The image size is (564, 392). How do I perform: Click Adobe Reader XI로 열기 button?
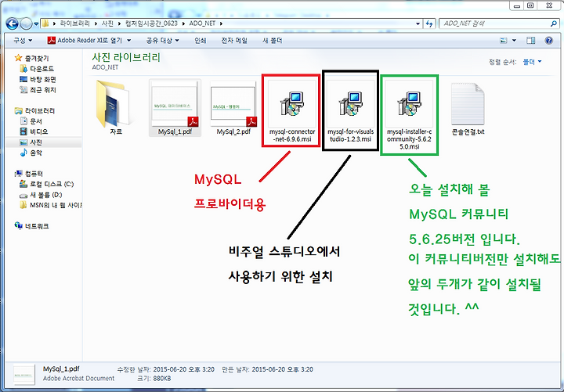coord(85,40)
